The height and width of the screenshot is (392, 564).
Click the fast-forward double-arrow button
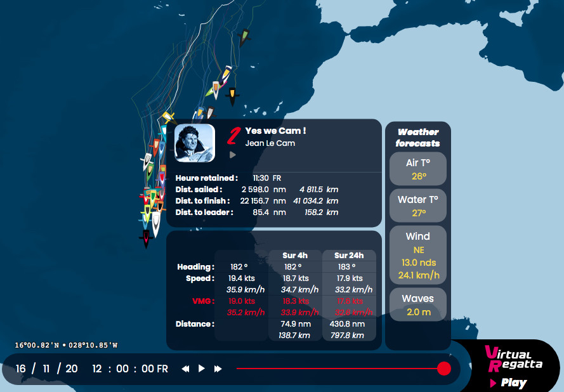point(218,369)
